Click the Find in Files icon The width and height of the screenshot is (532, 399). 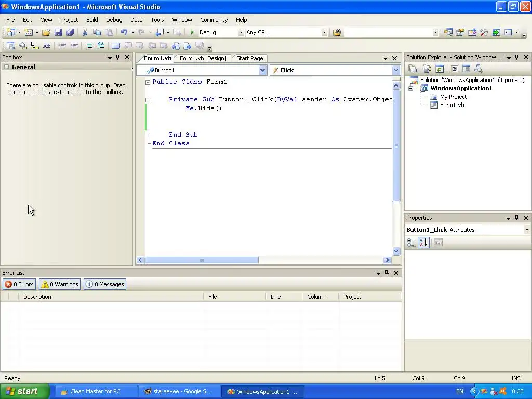coord(337,32)
